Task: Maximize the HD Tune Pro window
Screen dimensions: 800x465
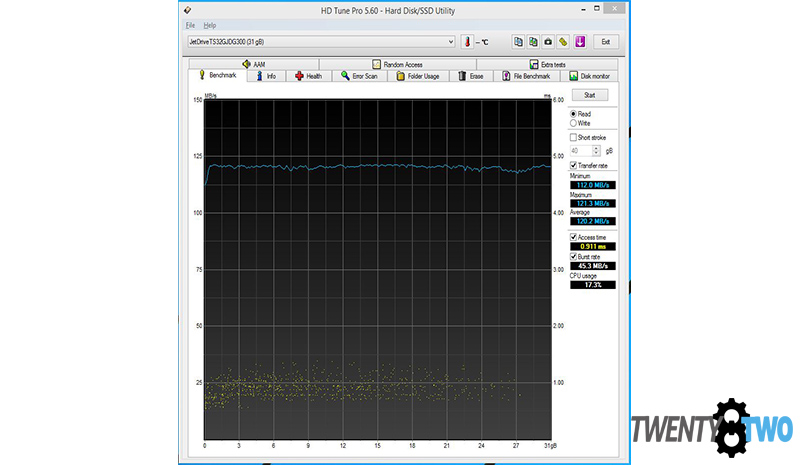Action: coord(596,9)
